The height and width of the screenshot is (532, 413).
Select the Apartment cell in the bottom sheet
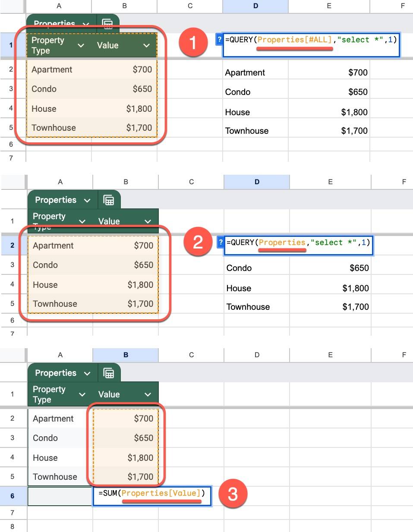click(x=54, y=419)
